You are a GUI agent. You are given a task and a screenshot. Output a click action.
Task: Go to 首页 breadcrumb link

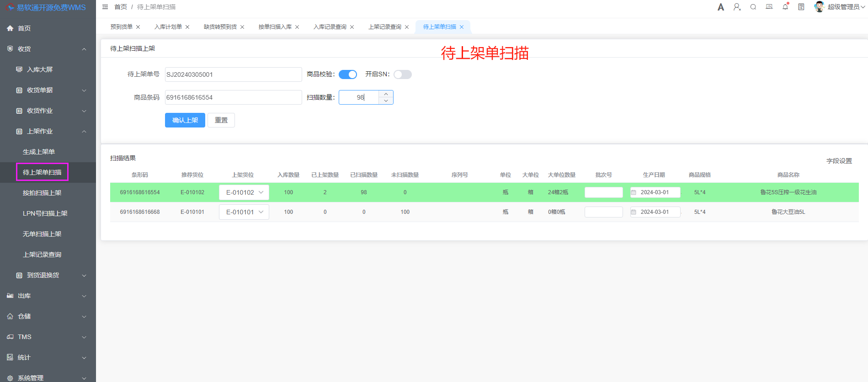tap(121, 7)
